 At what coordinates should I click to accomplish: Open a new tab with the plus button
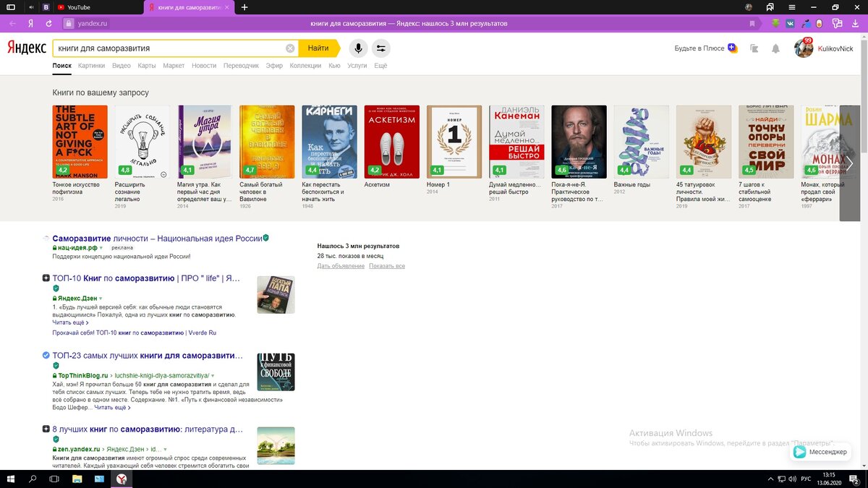tap(244, 7)
